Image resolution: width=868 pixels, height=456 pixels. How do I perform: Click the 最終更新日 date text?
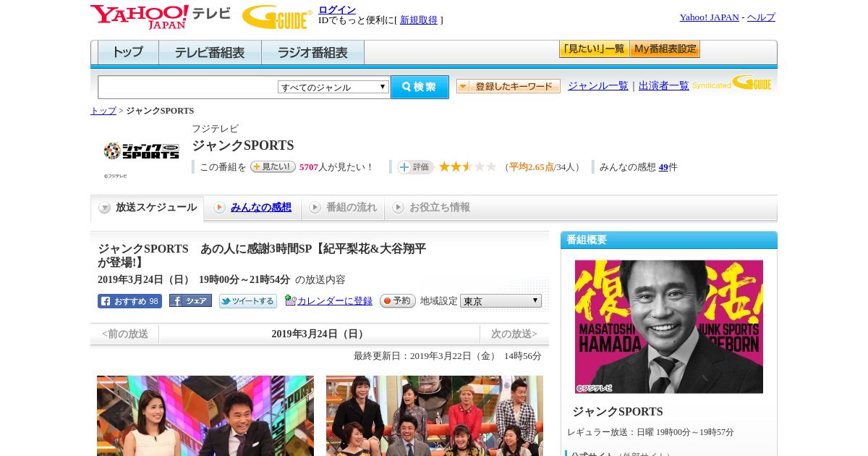(x=448, y=356)
